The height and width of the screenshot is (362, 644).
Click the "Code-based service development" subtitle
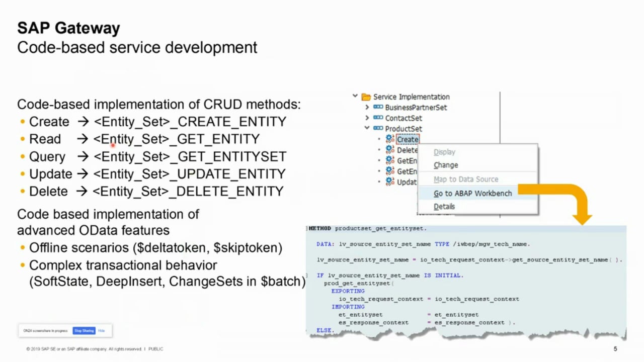(x=137, y=48)
